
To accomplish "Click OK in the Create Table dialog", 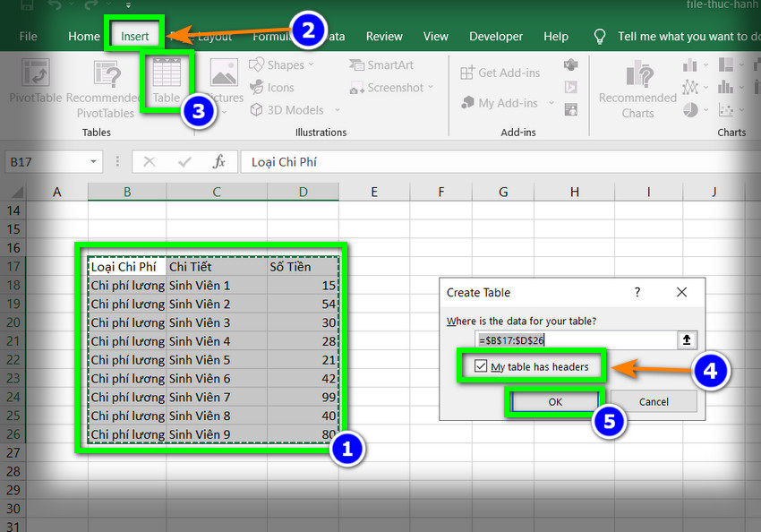I will [555, 402].
